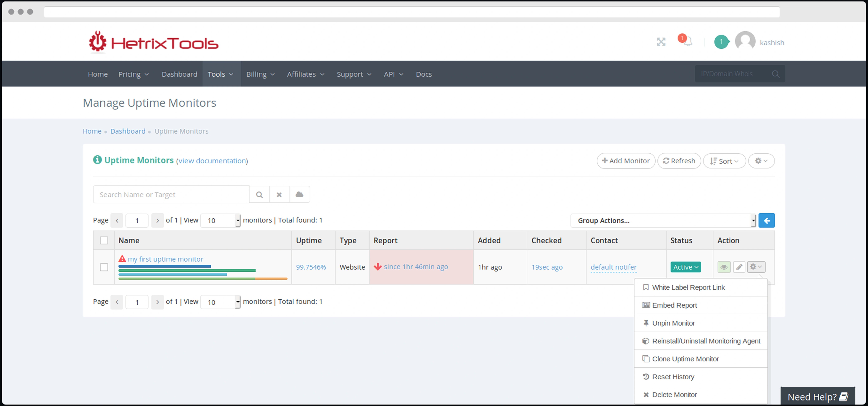Check the select-all checkbox in table header
The width and height of the screenshot is (868, 406).
tap(104, 240)
